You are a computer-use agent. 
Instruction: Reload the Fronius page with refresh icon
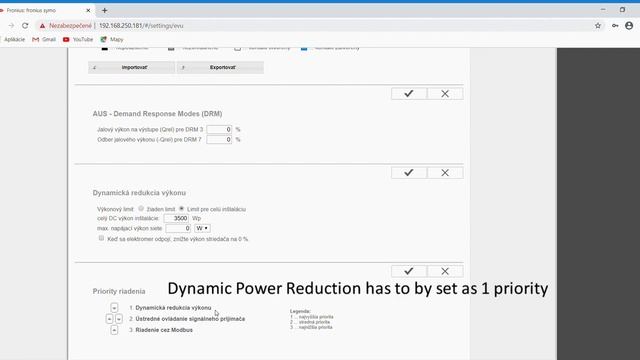(x=25, y=26)
